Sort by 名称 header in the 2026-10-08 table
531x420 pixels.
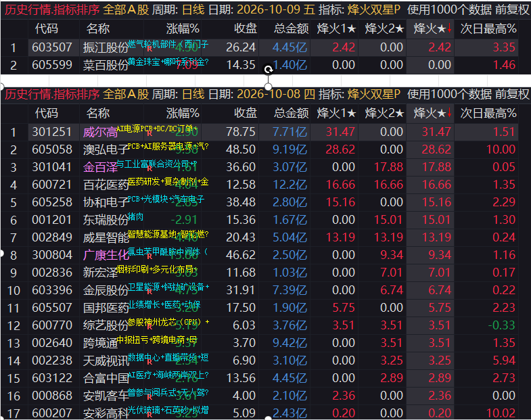coord(98,113)
